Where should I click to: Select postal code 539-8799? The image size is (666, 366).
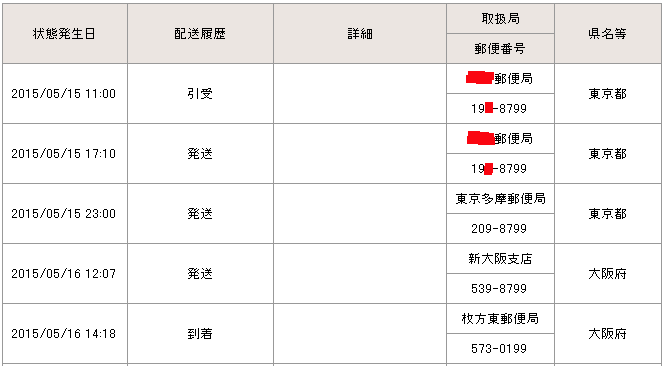coord(500,289)
